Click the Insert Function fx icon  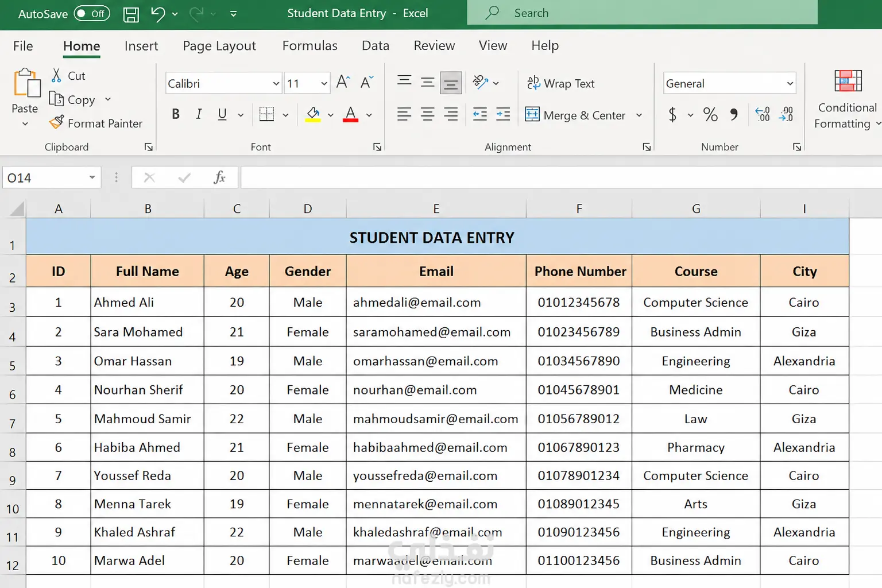point(219,177)
